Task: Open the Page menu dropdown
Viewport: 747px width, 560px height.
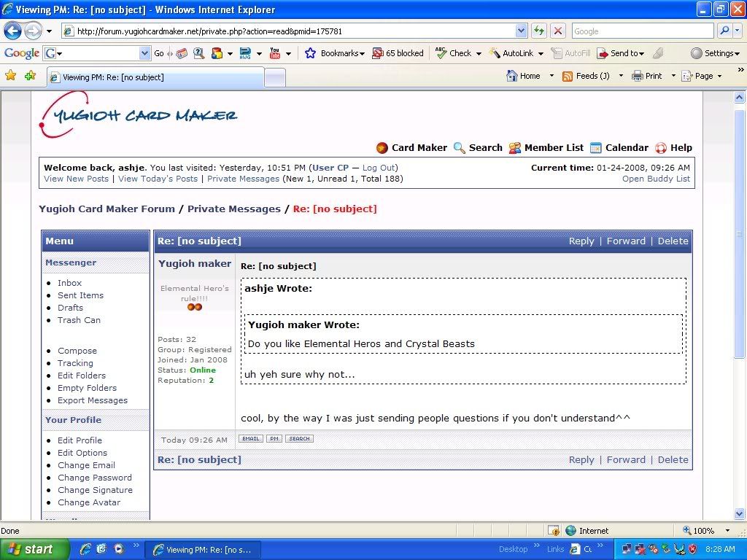Action: (x=701, y=76)
